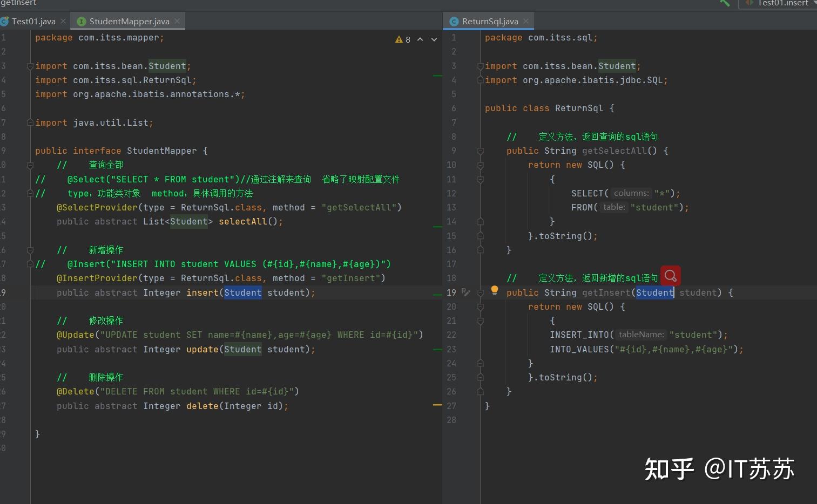The height and width of the screenshot is (504, 817).
Task: Click line number 19 in the right editor gutter
Action: point(452,292)
